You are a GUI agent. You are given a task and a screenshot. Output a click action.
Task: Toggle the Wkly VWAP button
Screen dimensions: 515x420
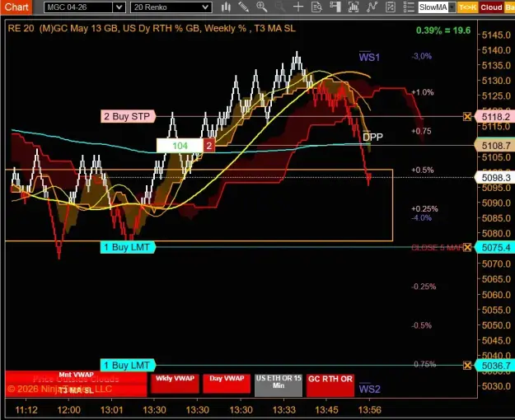pos(175,383)
